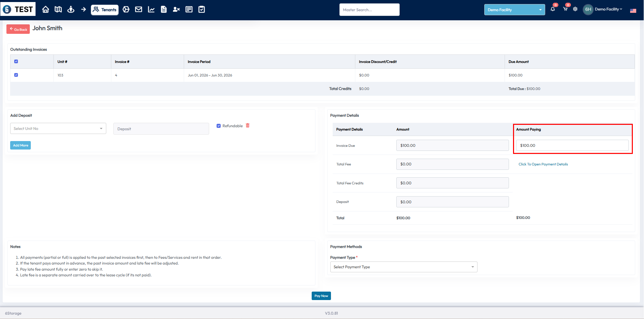Click the US flag language icon
Screen dimensions: 644x319
(633, 10)
